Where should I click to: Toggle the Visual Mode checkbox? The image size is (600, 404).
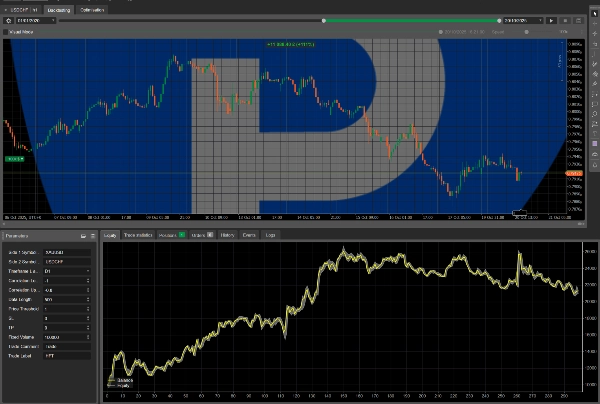pyautogui.click(x=6, y=31)
